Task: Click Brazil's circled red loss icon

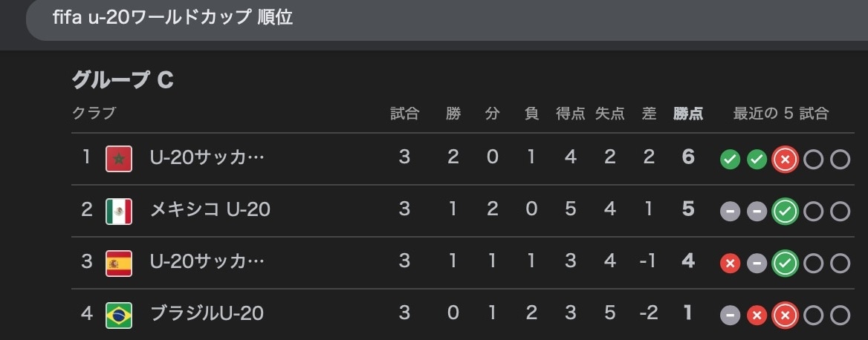Action: click(x=785, y=316)
